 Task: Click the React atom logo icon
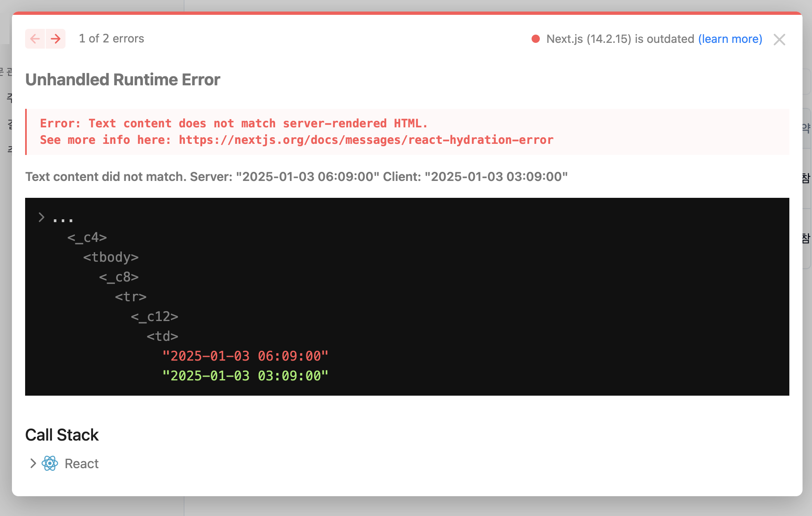(x=50, y=463)
